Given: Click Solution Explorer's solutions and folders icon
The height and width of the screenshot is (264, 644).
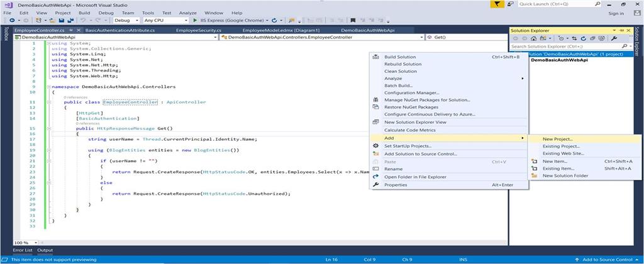Looking at the screenshot, I should click(543, 38).
